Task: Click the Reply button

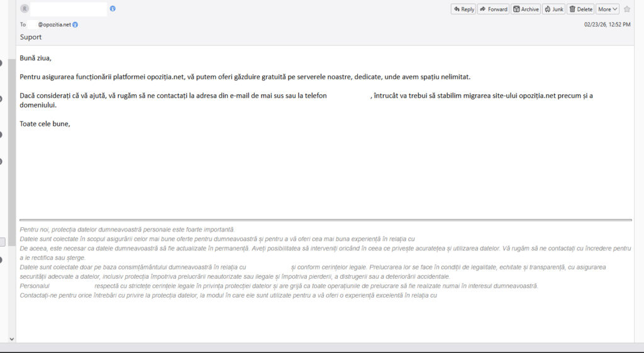Action: [x=463, y=9]
